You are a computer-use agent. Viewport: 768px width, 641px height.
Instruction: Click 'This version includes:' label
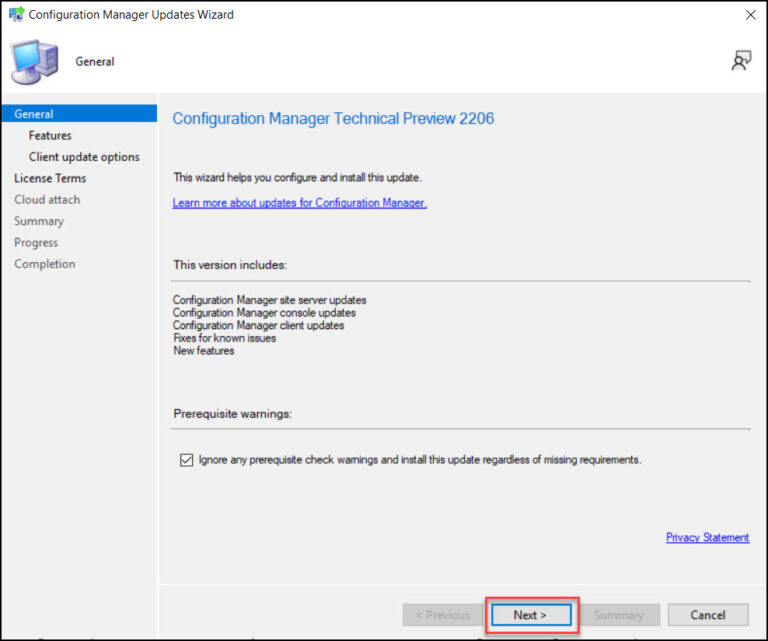tap(230, 265)
